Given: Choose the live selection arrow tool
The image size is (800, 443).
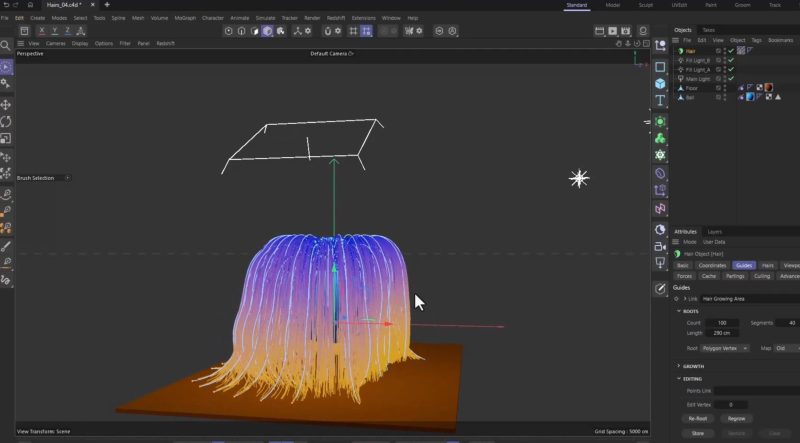Looking at the screenshot, I should tap(6, 67).
